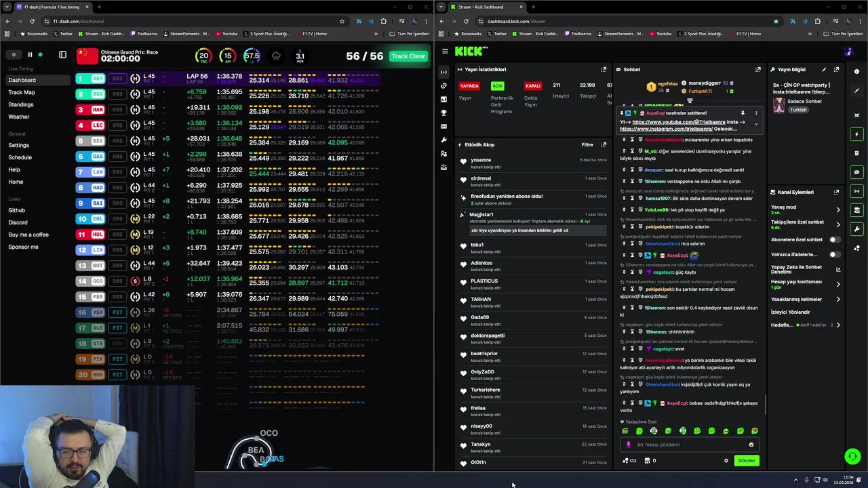Click the rain weather icon in f1-dash
868x488 pixels.
tap(276, 56)
